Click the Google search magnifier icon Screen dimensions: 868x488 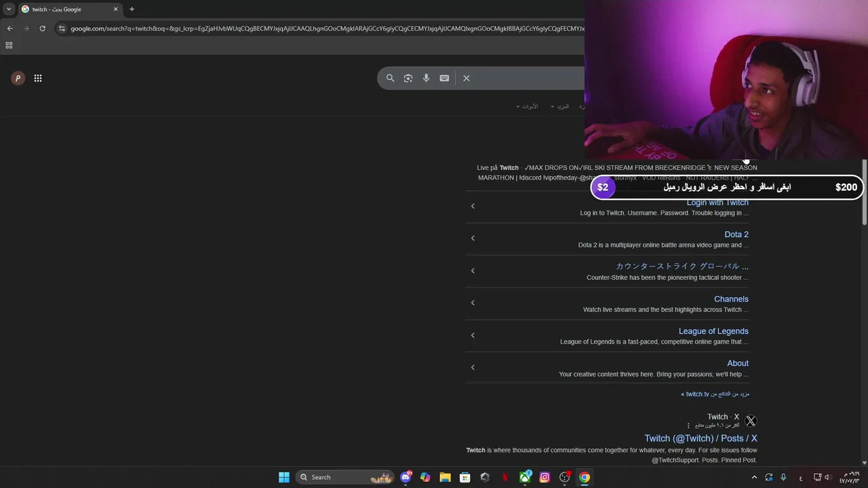[x=390, y=78]
